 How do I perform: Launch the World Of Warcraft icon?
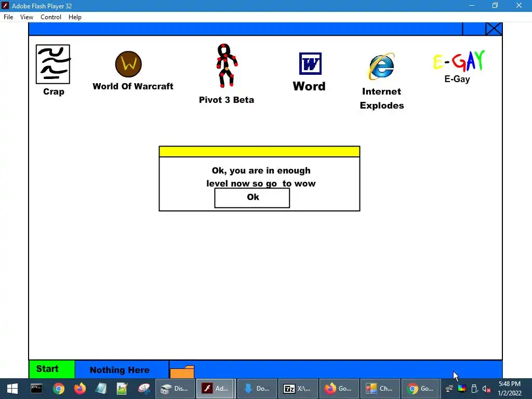click(x=128, y=64)
